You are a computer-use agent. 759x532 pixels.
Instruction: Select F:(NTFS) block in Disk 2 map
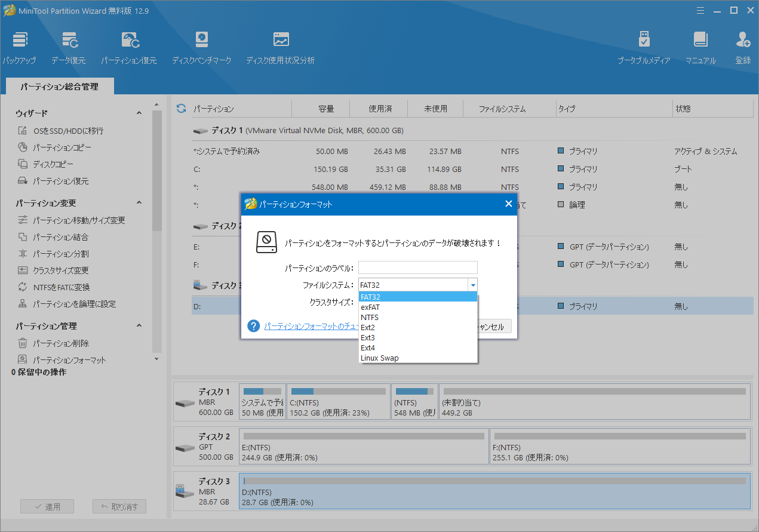pos(620,446)
